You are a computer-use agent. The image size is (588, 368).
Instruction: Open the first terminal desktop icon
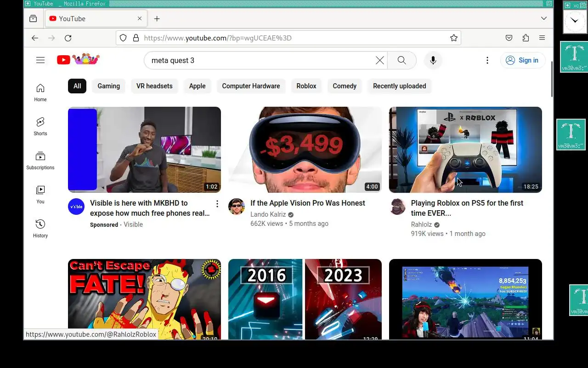pyautogui.click(x=574, y=57)
